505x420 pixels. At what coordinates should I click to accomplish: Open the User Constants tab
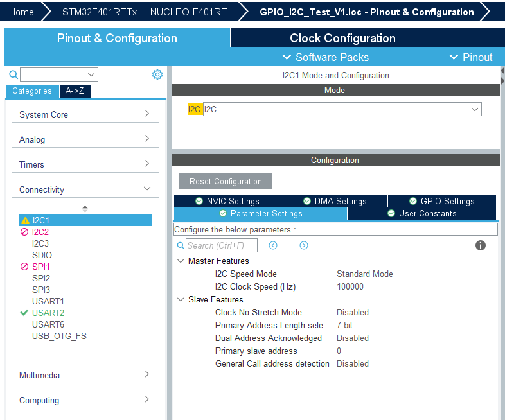[x=421, y=214]
